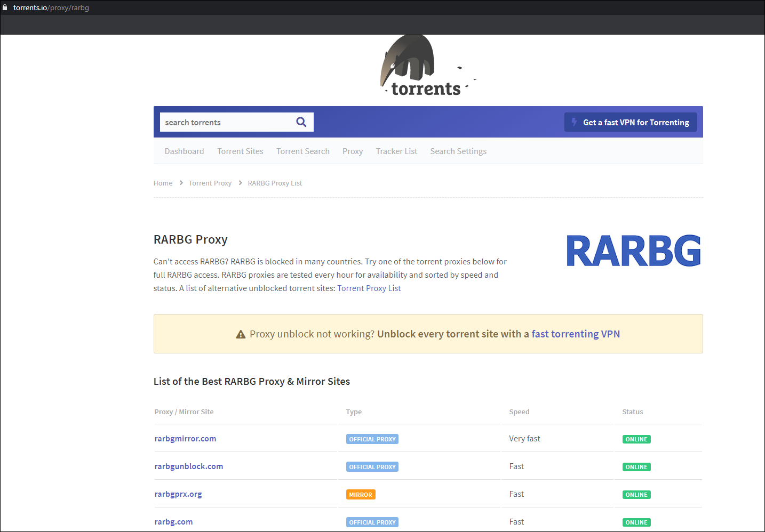The height and width of the screenshot is (532, 765).
Task: Click the lock icon in the address bar
Action: (5, 7)
